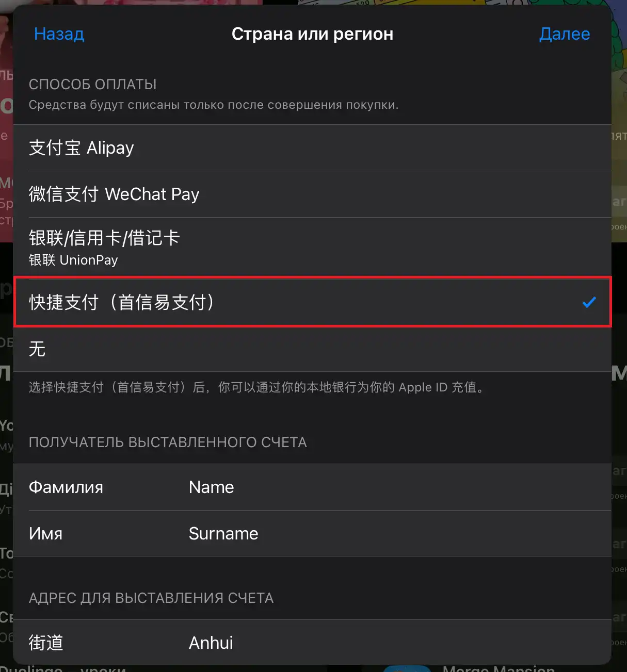Select 银联 UnionPay card option
Viewport: 627px width, 672px height.
click(x=312, y=248)
